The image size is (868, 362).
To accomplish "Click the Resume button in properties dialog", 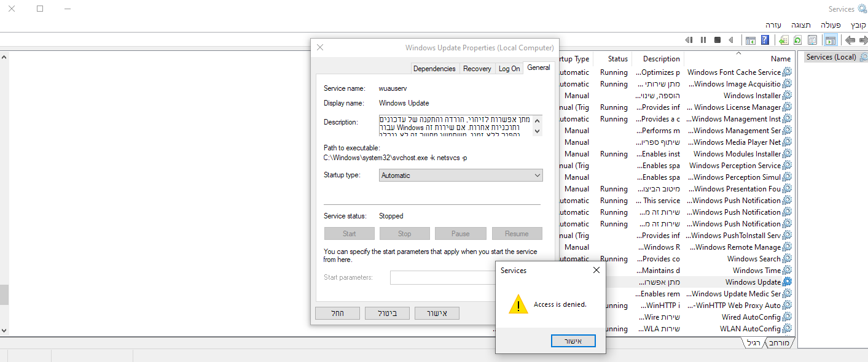I will pos(517,234).
